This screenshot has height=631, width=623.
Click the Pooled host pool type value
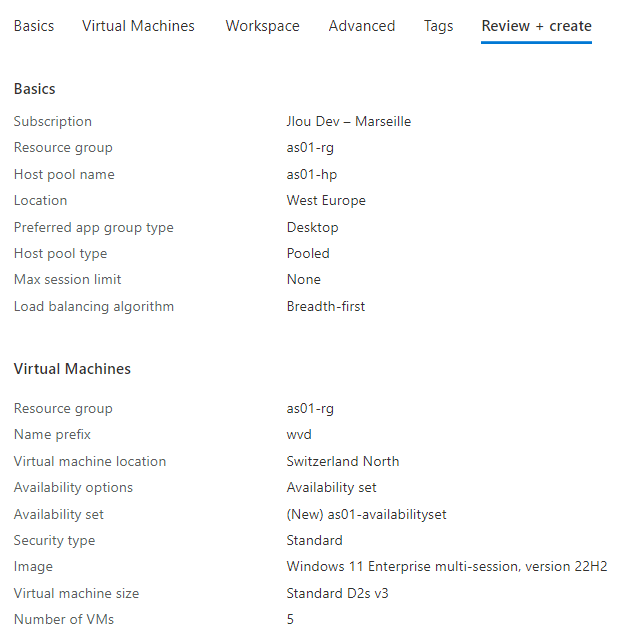(x=308, y=254)
